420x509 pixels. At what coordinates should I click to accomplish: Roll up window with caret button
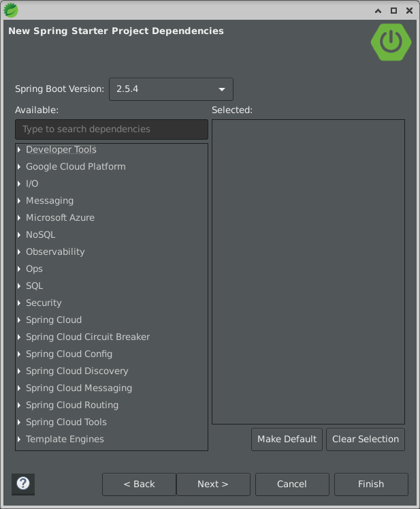pos(378,11)
